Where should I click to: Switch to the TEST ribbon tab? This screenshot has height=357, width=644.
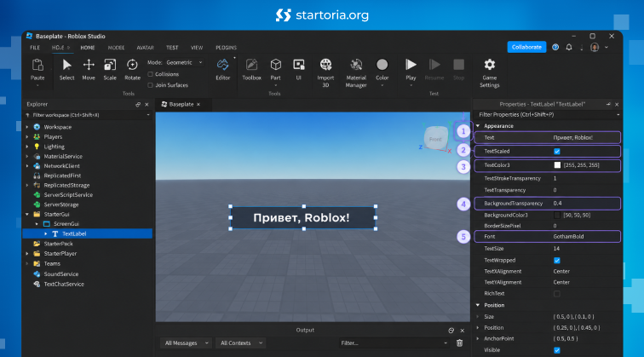[x=172, y=48]
